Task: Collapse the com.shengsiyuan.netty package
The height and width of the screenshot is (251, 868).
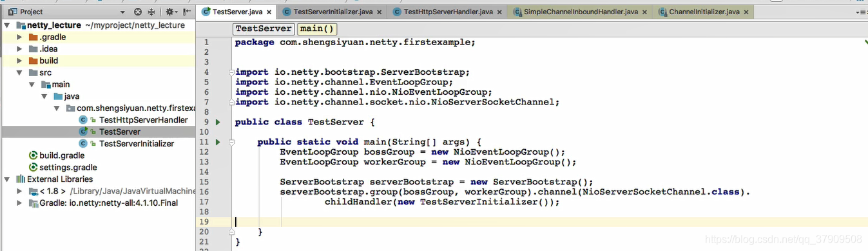Action: pyautogui.click(x=56, y=108)
